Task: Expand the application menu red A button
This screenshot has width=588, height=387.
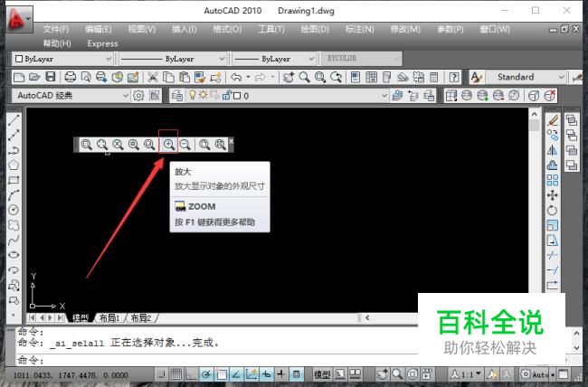Action: pos(20,19)
